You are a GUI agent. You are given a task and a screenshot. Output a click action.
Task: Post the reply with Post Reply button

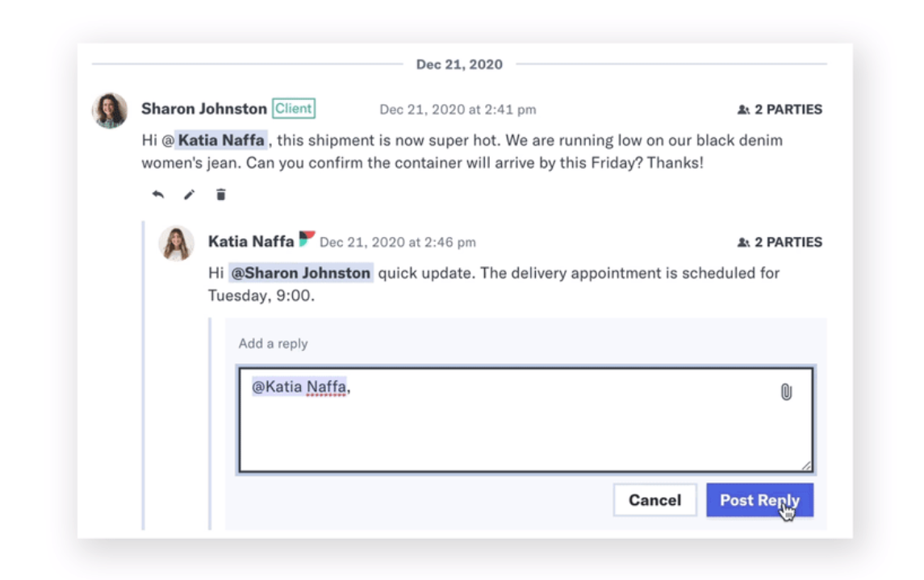pos(759,500)
